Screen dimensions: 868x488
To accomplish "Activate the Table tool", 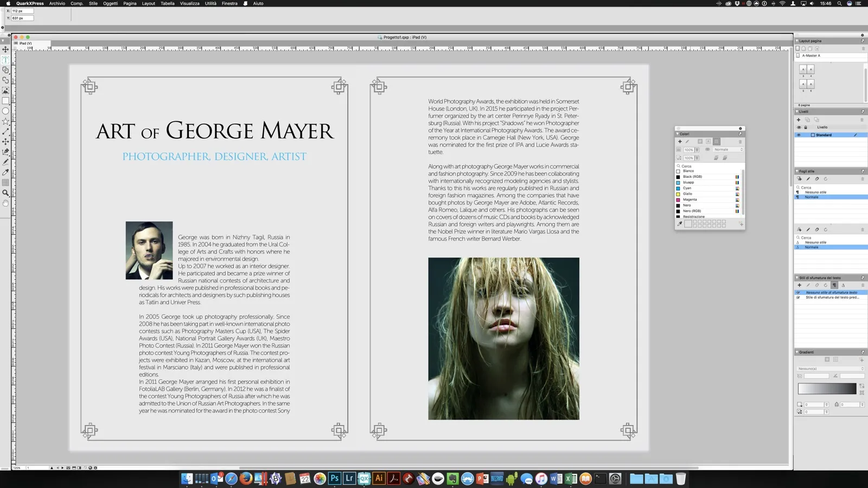I will point(5,183).
